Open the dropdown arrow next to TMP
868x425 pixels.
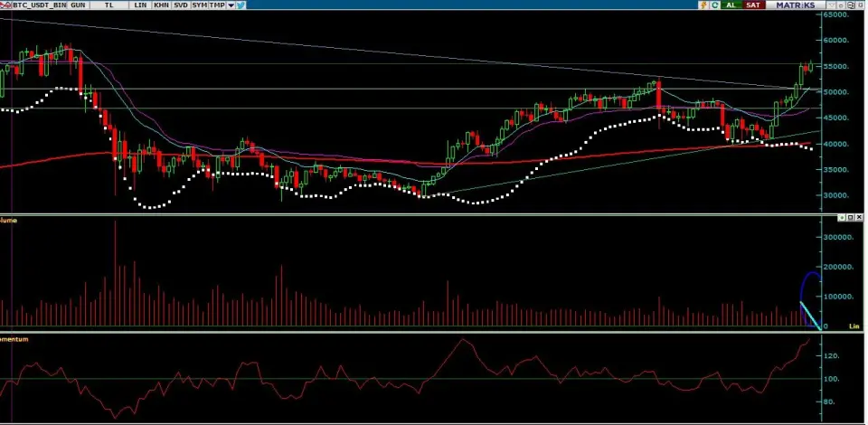coord(231,5)
